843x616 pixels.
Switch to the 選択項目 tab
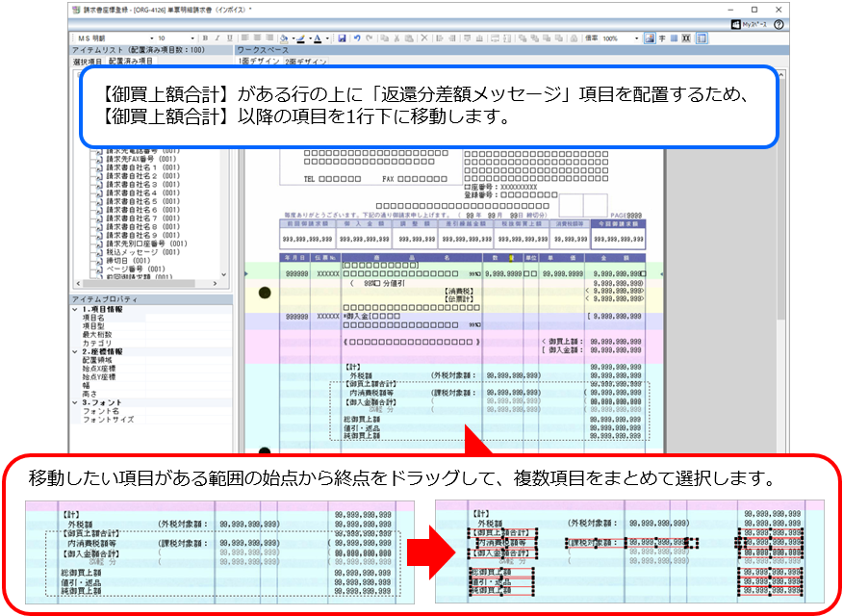(88, 62)
